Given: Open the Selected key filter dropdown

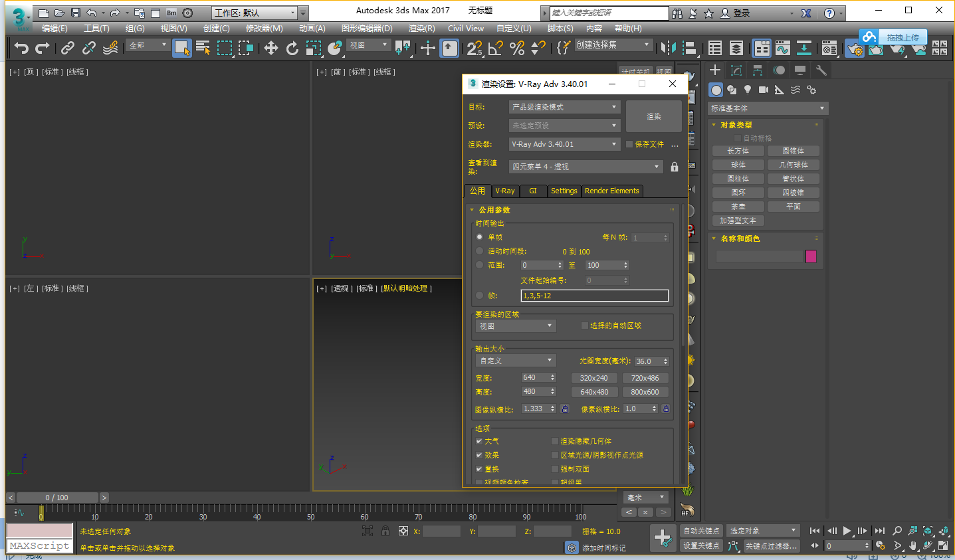Looking at the screenshot, I should coord(763,531).
